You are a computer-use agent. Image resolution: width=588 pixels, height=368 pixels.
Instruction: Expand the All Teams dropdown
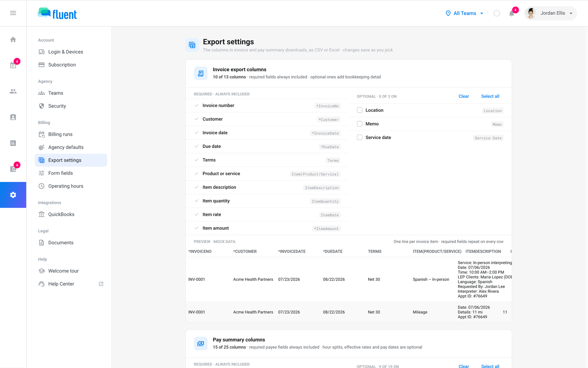tap(464, 13)
